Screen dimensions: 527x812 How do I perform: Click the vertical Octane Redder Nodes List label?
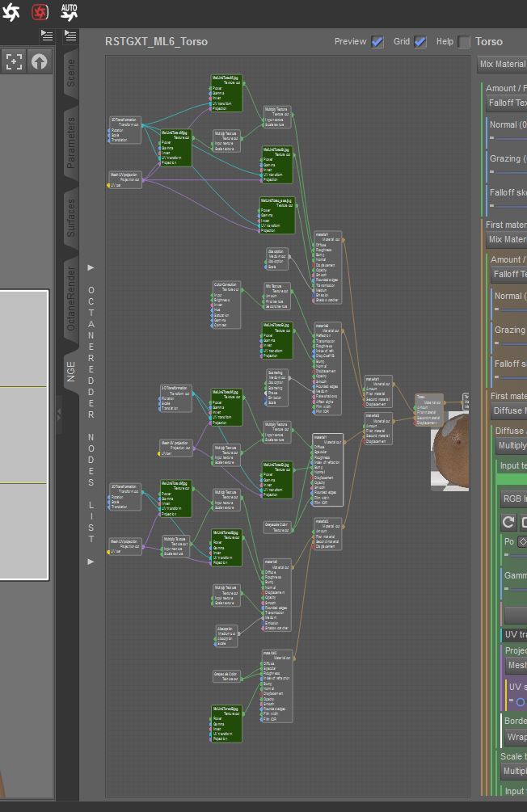coord(91,414)
